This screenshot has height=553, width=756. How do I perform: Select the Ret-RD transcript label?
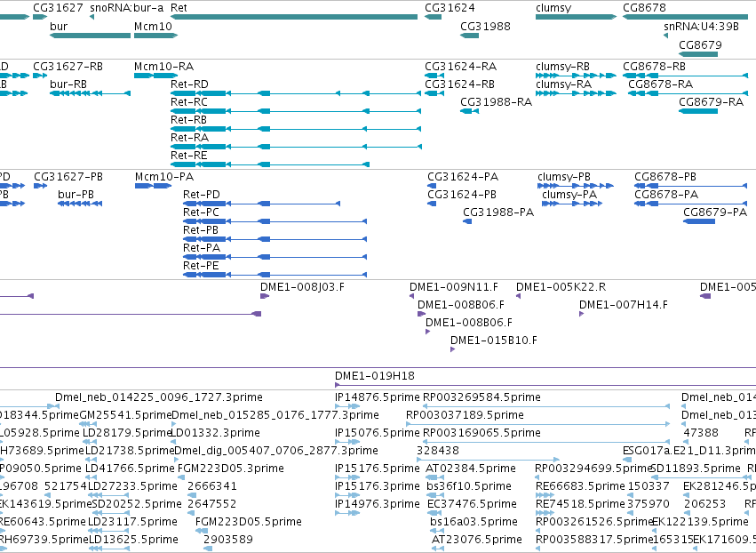click(x=189, y=84)
